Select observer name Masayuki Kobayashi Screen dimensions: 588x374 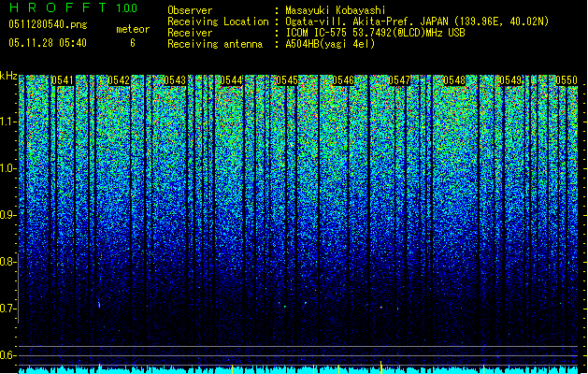point(336,10)
